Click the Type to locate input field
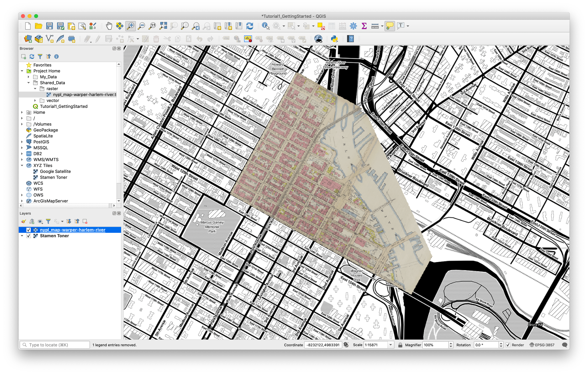 54,345
